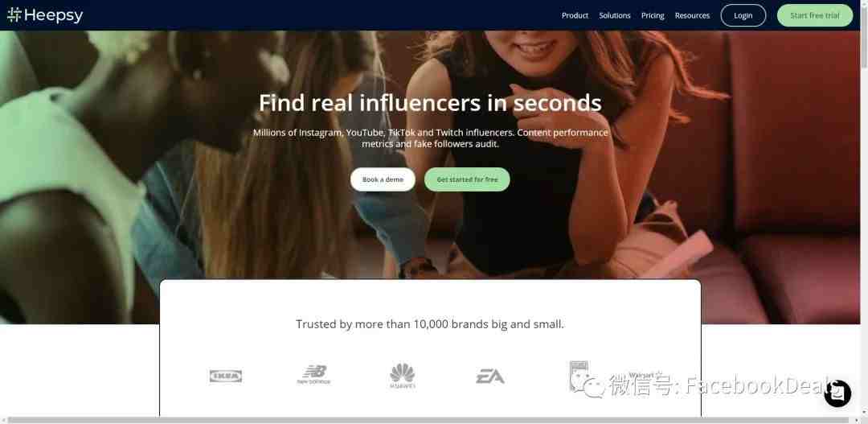Click the IKEA brand logo
The width and height of the screenshot is (868, 424).
click(x=226, y=377)
